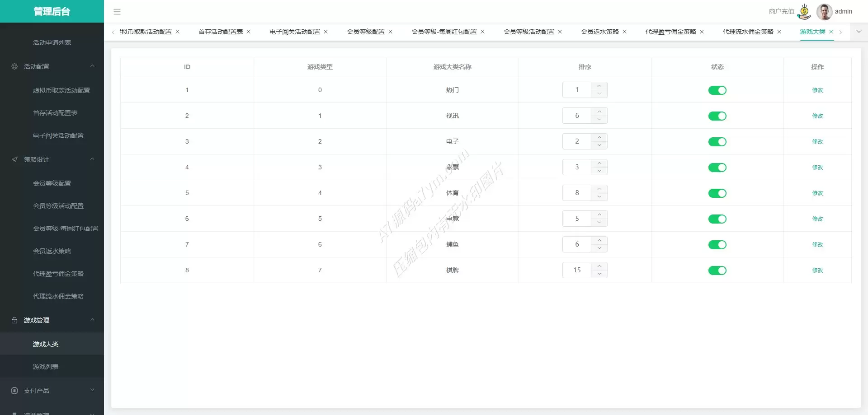
Task: Decrease sort value for 视讯 row
Action: pos(599,120)
